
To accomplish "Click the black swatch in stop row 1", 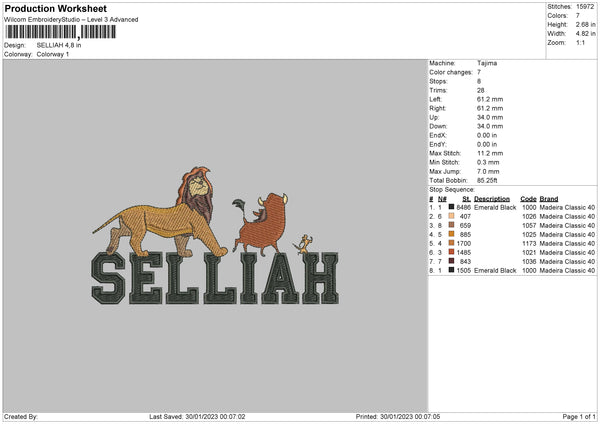I will 451,207.
